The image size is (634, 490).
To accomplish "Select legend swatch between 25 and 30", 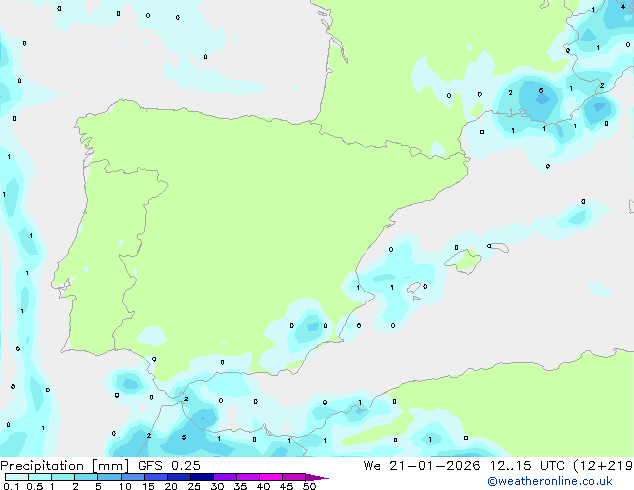I will click(x=201, y=477).
